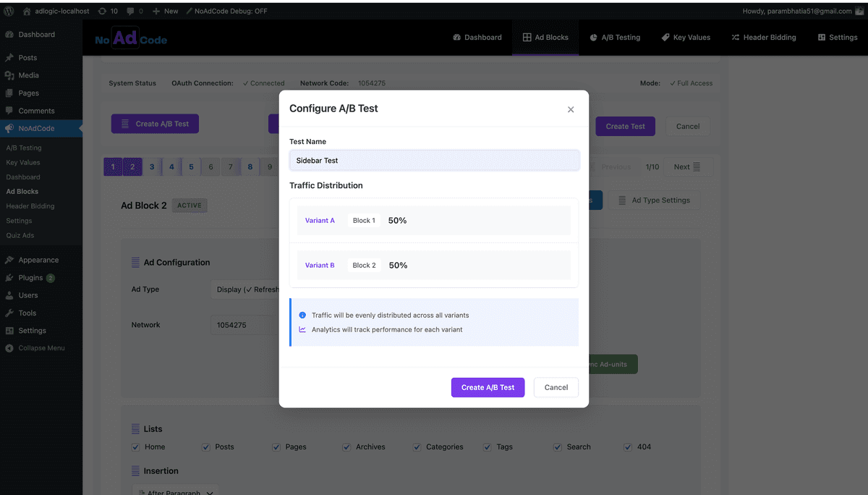The image size is (868, 495).
Task: Click inside the Test Name field
Action: (x=434, y=160)
